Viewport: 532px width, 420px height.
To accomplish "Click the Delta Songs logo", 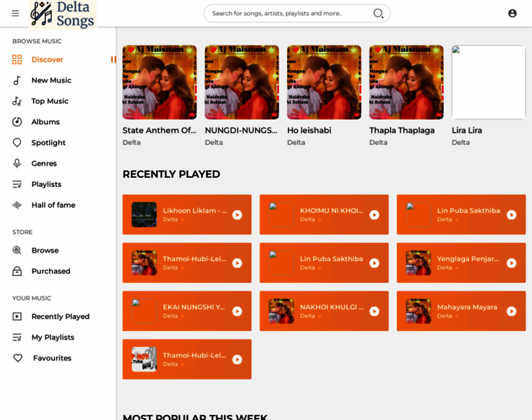I will (63, 14).
